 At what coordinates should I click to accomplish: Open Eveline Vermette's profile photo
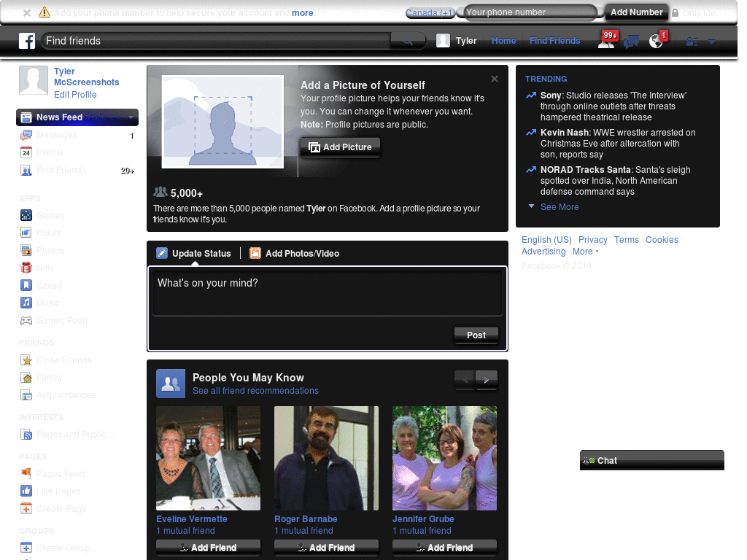click(x=208, y=458)
